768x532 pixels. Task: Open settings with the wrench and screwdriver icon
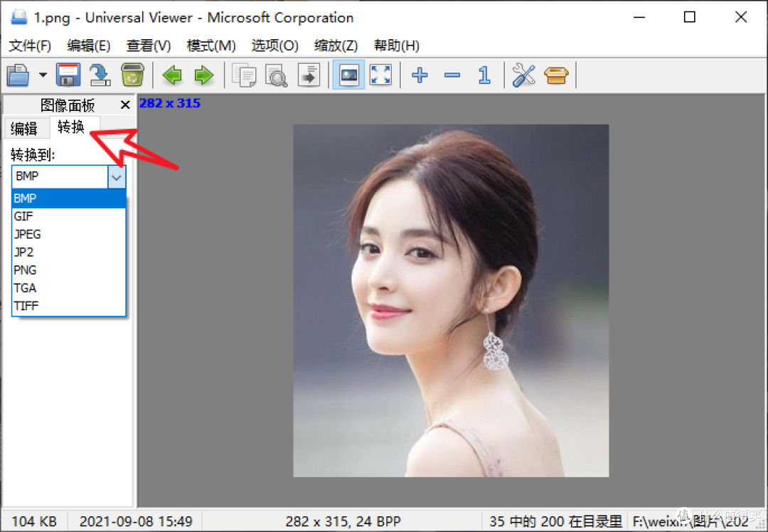523,75
